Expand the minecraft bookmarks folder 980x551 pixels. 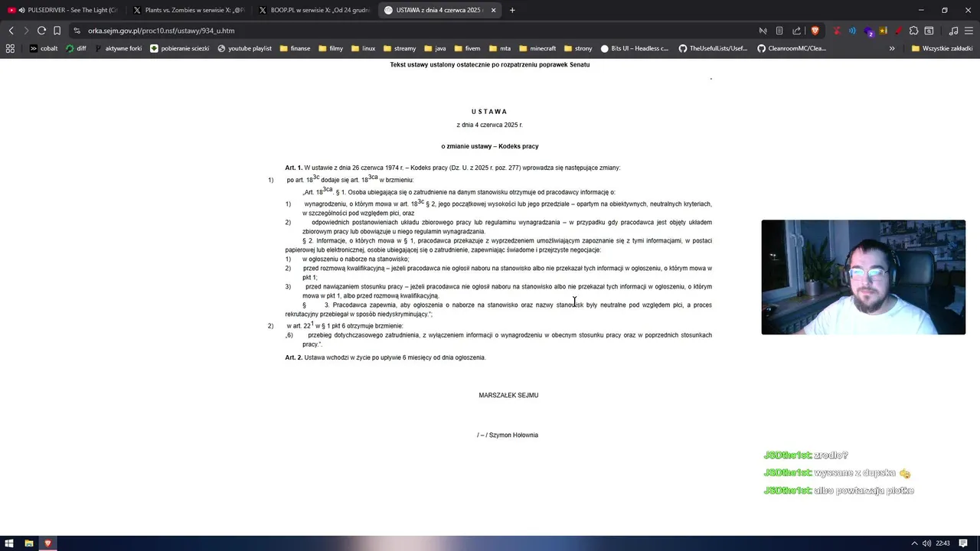click(x=537, y=48)
